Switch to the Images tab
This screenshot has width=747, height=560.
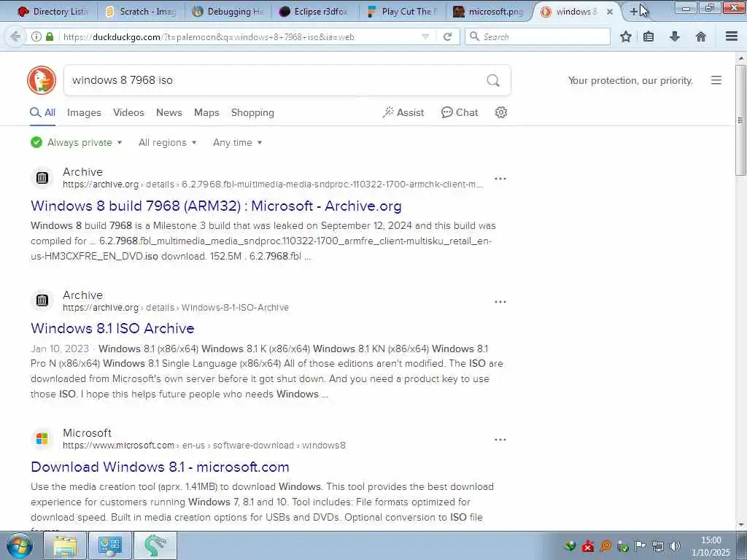coord(84,112)
